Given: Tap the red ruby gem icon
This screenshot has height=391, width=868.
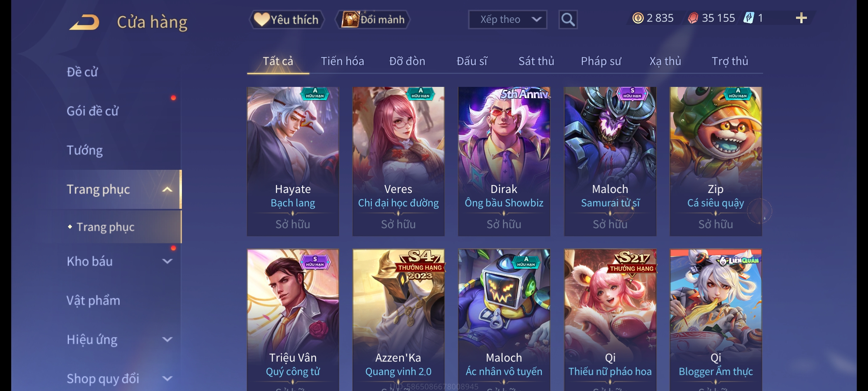Looking at the screenshot, I should click(693, 18).
